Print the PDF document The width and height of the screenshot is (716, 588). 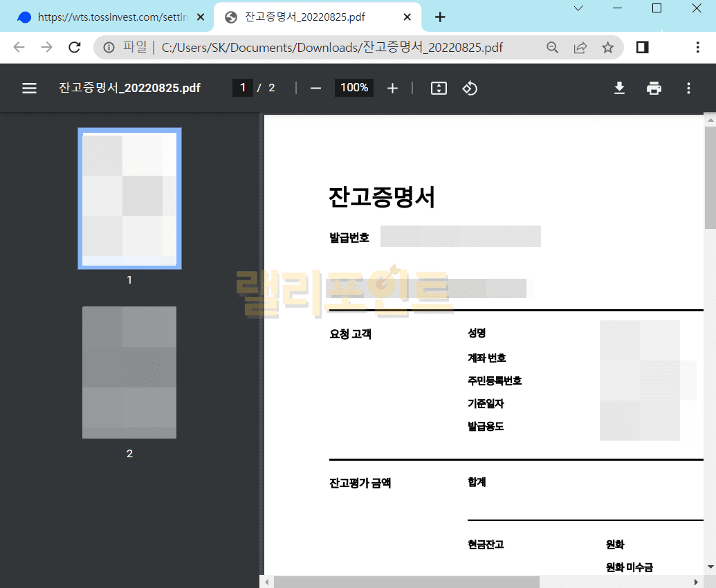[654, 89]
